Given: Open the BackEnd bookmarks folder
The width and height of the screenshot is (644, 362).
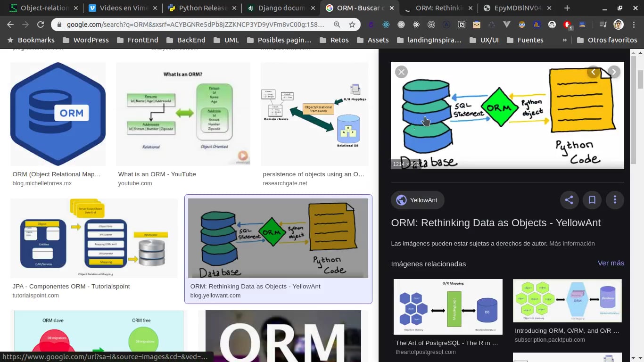Looking at the screenshot, I should click(185, 40).
